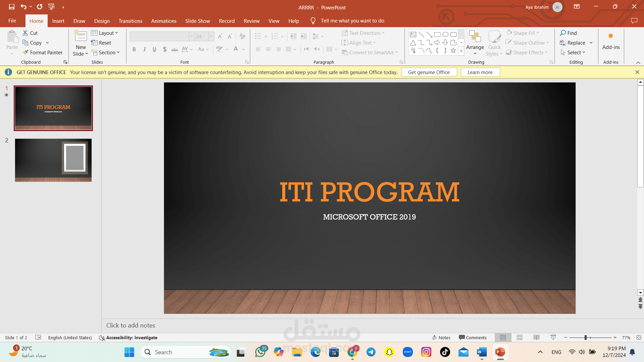The height and width of the screenshot is (362, 644).
Task: Insert a New Slide
Action: 80,43
